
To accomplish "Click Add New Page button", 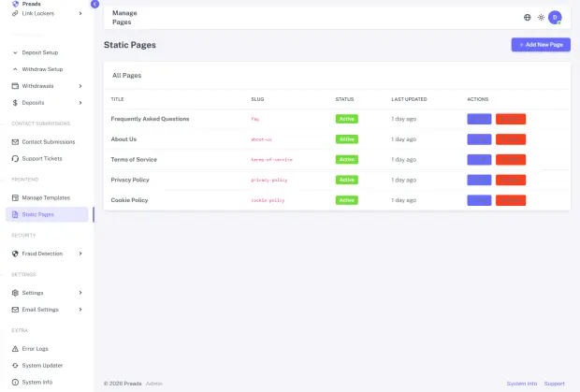I will tap(541, 45).
